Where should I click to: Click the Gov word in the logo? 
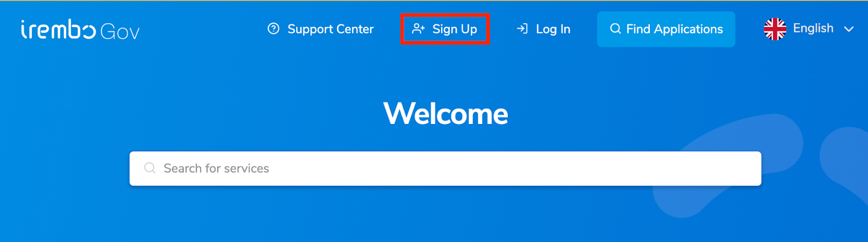[120, 32]
